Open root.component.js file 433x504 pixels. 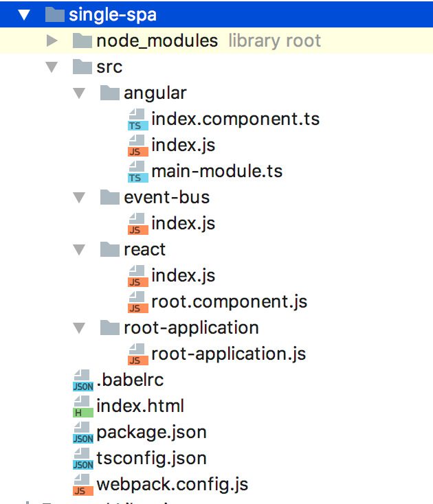coord(230,302)
